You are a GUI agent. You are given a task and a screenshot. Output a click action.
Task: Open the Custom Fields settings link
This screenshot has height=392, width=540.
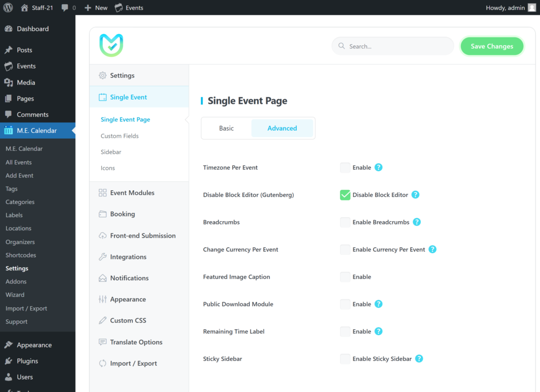(x=120, y=136)
